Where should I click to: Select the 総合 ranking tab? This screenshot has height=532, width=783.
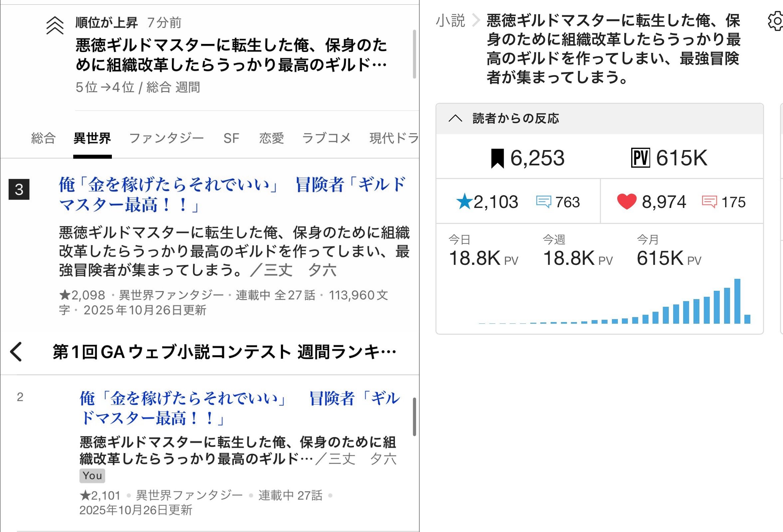(43, 138)
